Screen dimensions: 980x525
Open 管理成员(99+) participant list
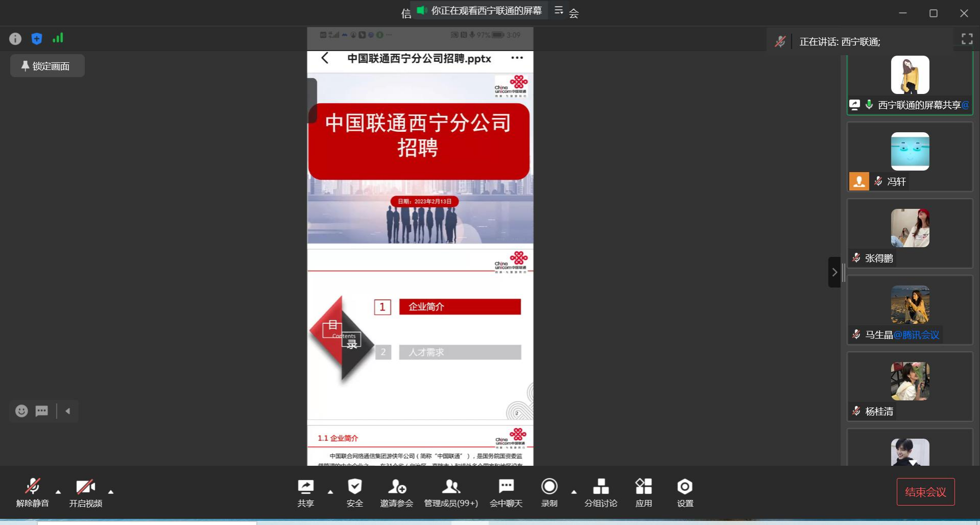[x=451, y=492]
